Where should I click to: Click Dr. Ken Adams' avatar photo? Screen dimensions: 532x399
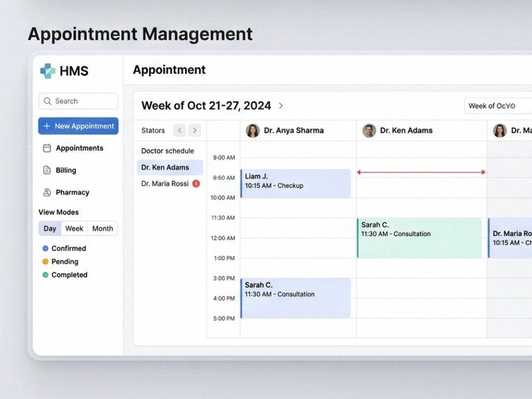click(x=369, y=131)
